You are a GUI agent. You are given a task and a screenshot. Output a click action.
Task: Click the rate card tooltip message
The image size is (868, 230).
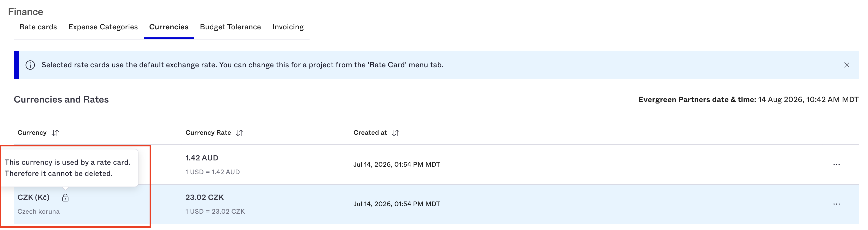[67, 168]
